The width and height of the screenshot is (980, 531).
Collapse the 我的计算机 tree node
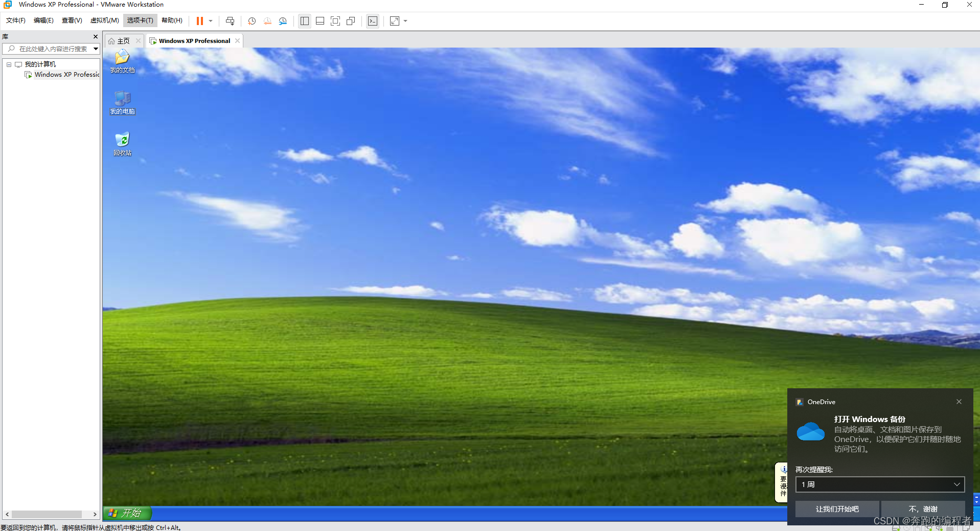[9, 64]
